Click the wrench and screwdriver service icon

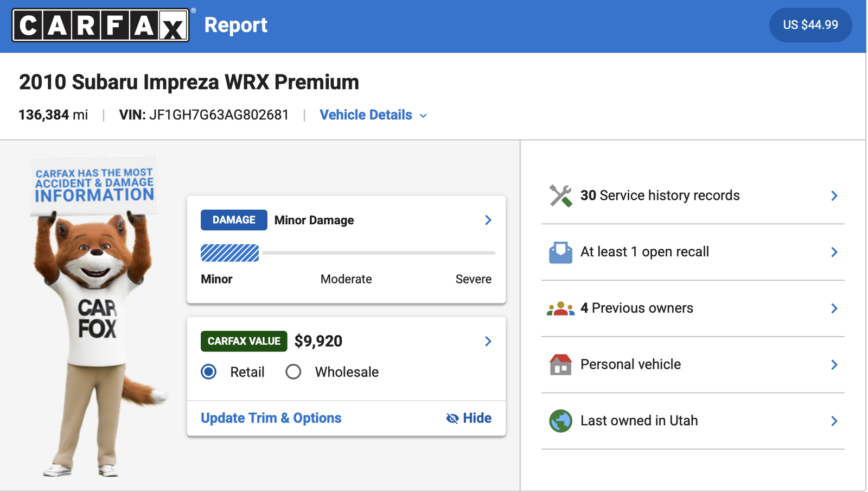click(x=560, y=195)
